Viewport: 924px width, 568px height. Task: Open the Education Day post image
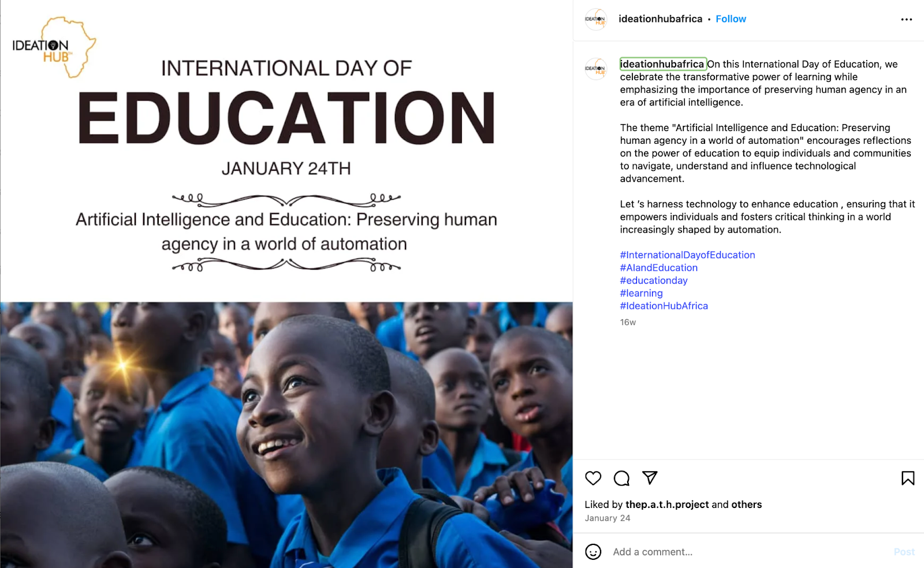286,284
